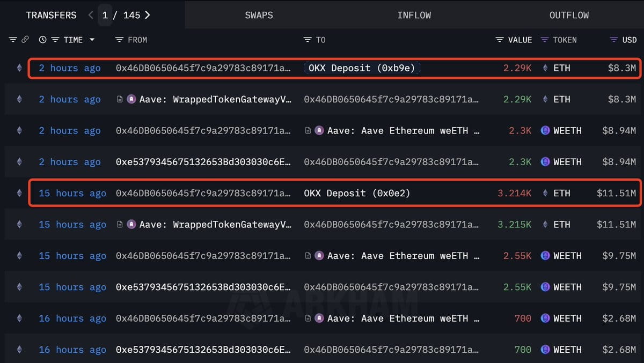Open the OKX Deposit (0x0e2) address
644x363 pixels.
coord(357,193)
